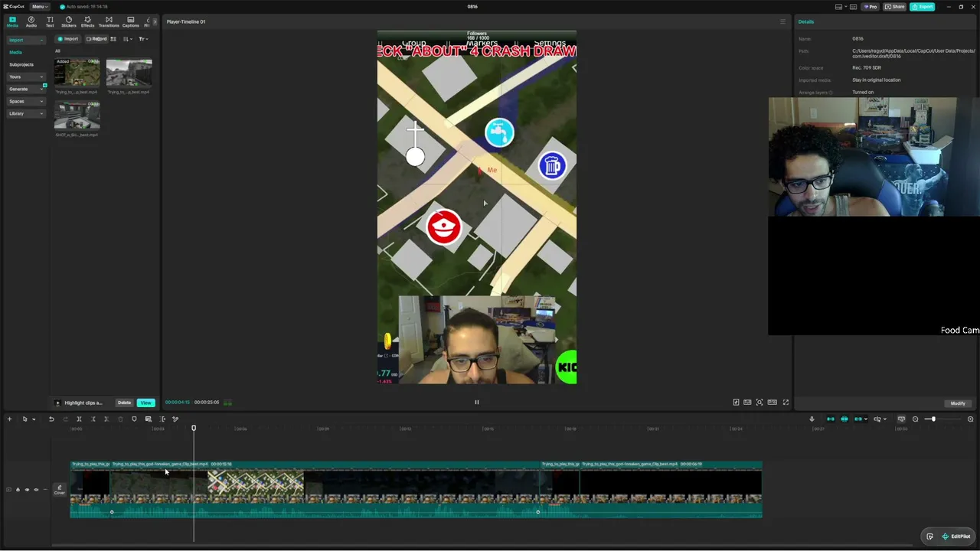Open the player panel hamburger menu

click(x=782, y=21)
